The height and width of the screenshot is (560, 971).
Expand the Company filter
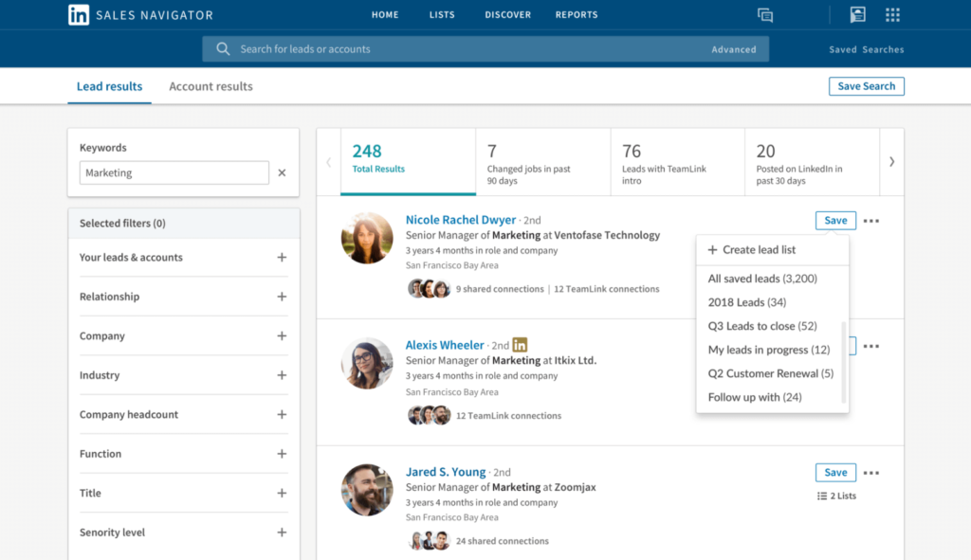pos(282,336)
